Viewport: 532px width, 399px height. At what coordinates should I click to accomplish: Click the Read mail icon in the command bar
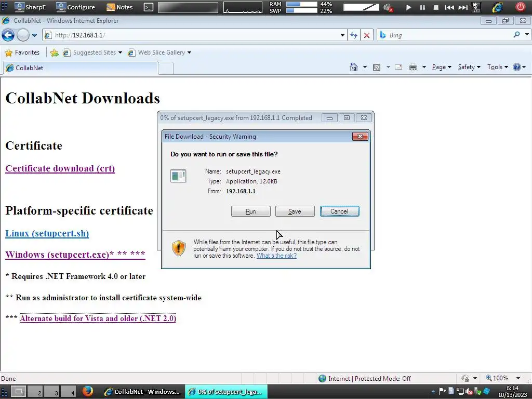click(398, 67)
